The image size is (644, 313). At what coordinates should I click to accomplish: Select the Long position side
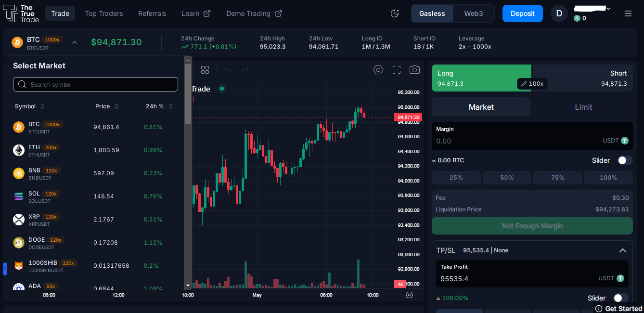click(481, 78)
